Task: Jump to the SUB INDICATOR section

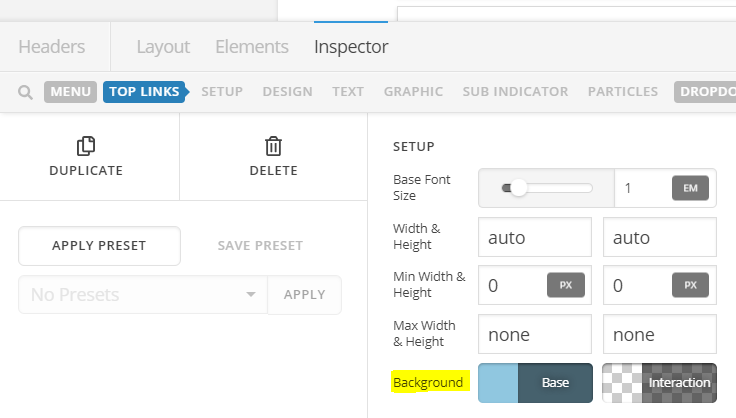Action: tap(515, 92)
